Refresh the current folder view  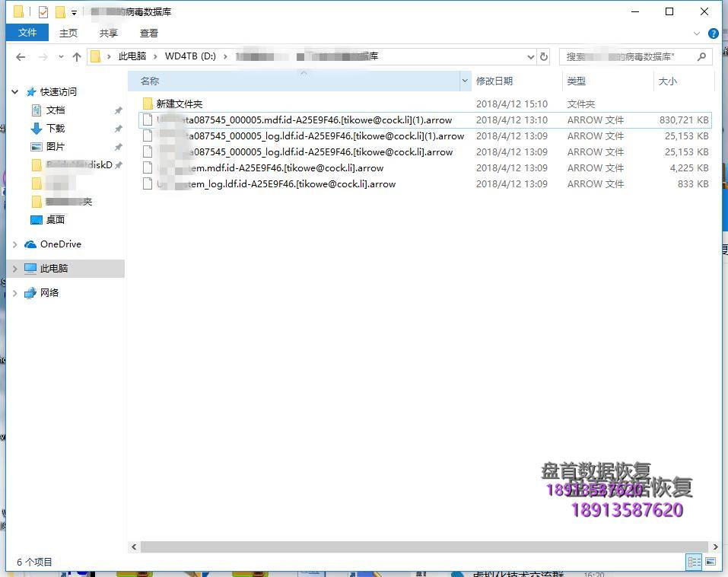click(544, 56)
